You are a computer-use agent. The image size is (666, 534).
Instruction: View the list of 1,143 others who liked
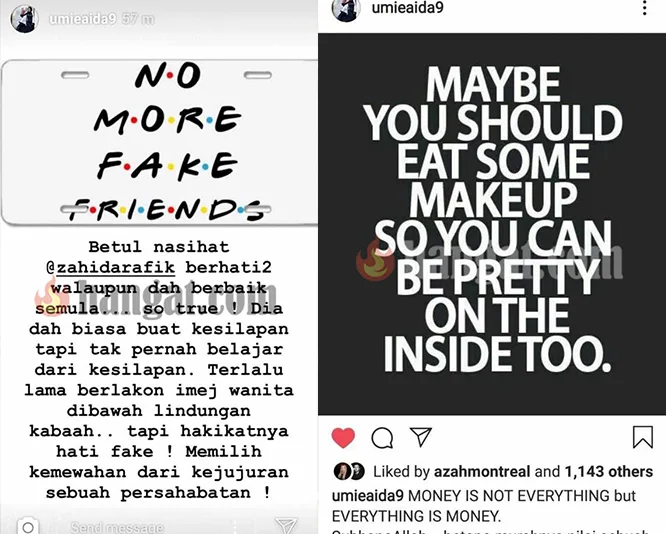pos(608,472)
